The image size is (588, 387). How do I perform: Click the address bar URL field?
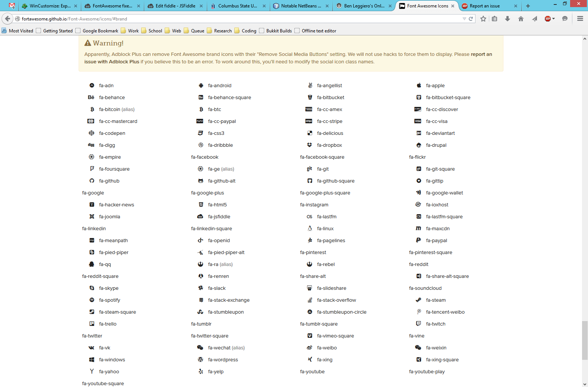click(x=238, y=19)
